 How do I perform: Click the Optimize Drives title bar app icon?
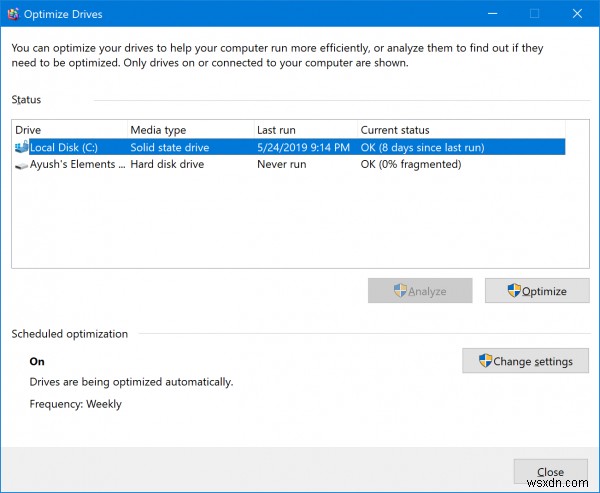(13, 14)
